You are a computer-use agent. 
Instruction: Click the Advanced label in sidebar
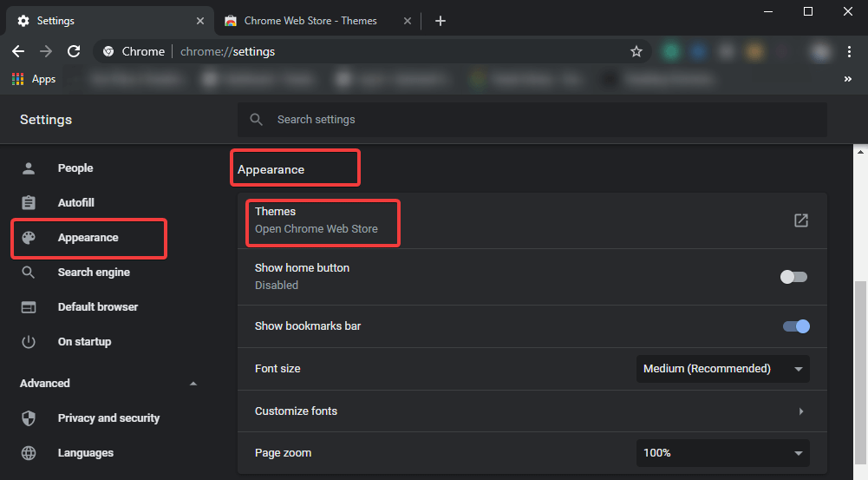point(45,384)
